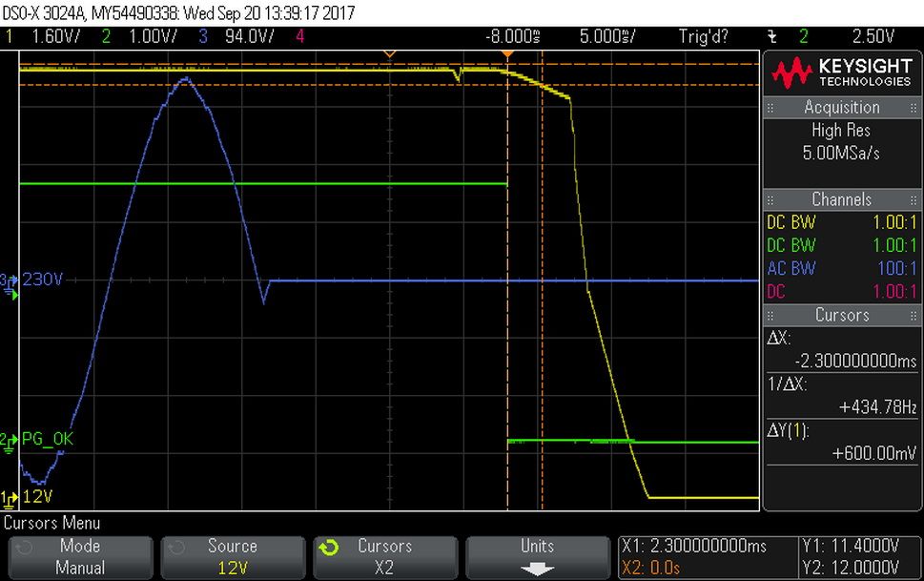Open the Acquisition panel header
Viewport: 924px width, 581px height.
[841, 108]
